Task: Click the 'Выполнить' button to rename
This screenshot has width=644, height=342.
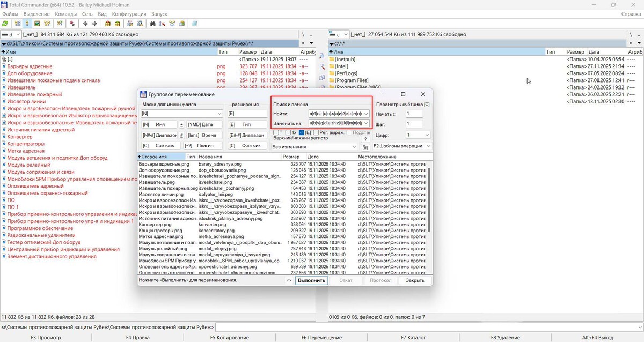Action: [x=311, y=280]
